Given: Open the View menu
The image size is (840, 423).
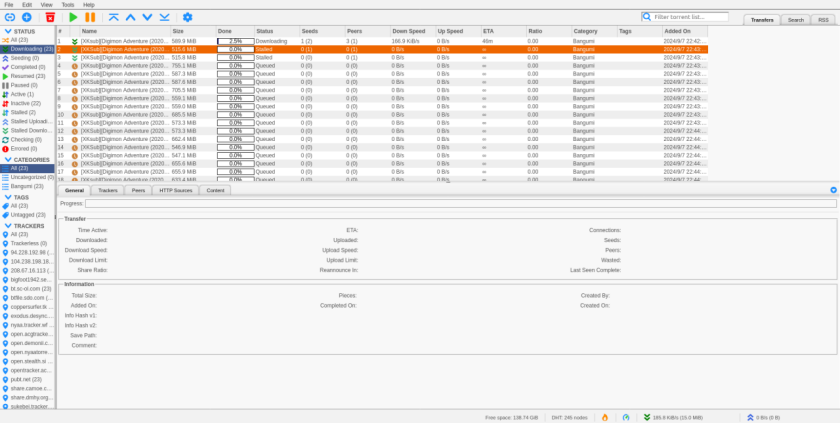Looking at the screenshot, I should pos(47,4).
